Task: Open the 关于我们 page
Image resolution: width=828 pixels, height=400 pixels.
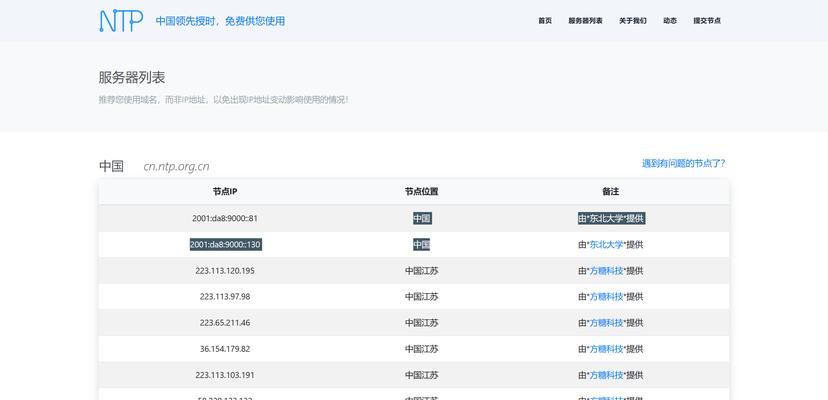Action: (x=633, y=21)
